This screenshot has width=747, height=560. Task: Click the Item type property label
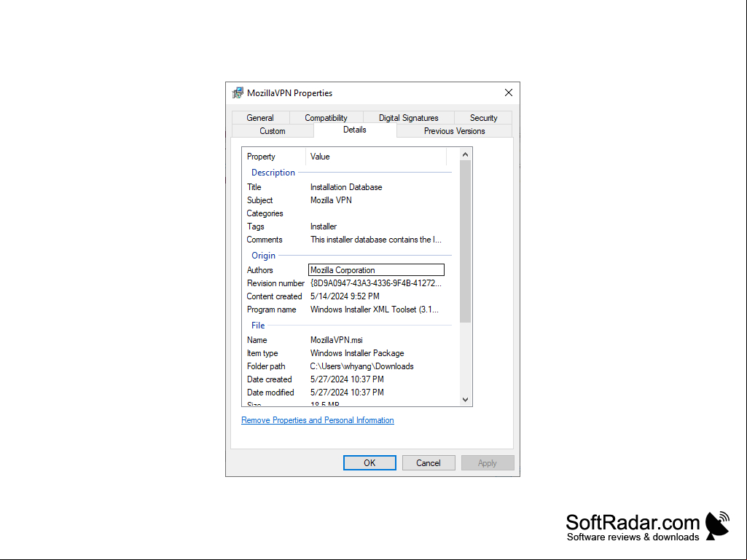pos(262,353)
